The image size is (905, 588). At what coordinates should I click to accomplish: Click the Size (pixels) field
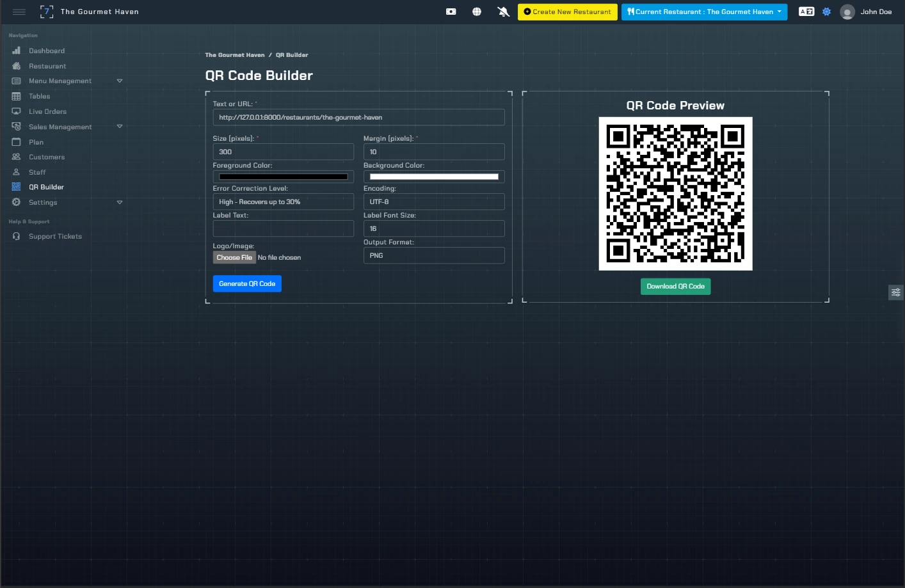pyautogui.click(x=283, y=152)
